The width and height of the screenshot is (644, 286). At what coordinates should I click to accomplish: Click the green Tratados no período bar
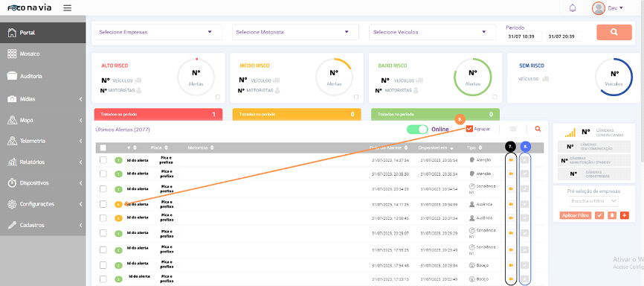[x=435, y=115]
